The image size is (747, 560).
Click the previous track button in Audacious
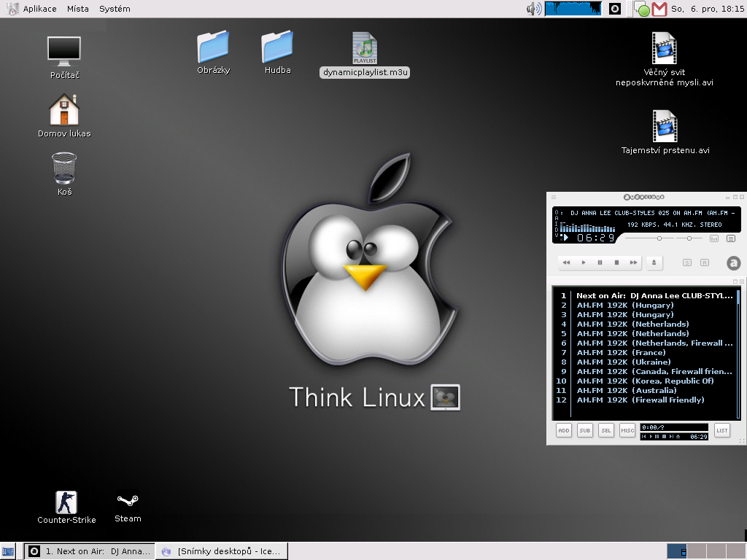pyautogui.click(x=566, y=262)
